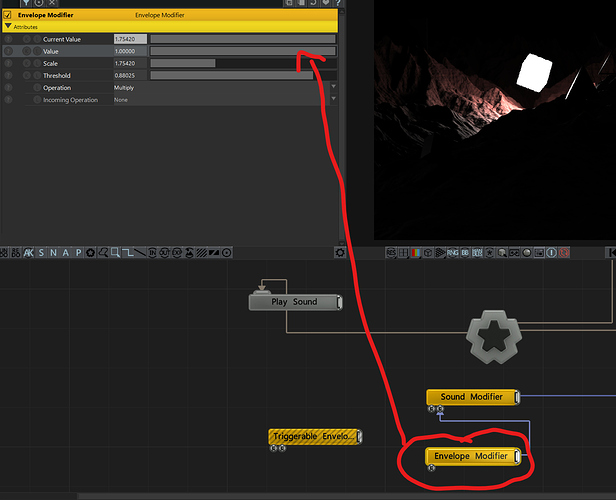Click the skip-to-start playback icon
This screenshot has width=616, height=500.
pyautogui.click(x=611, y=253)
